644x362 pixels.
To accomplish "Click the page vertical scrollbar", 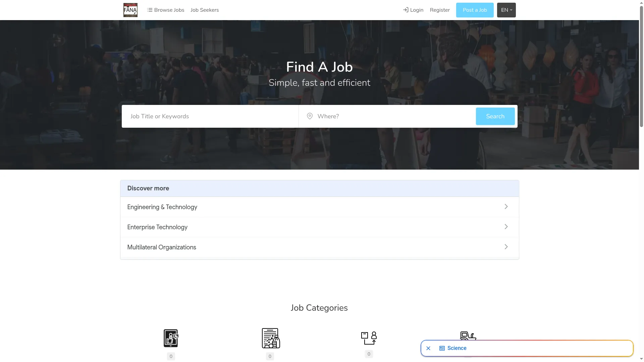I will coord(641,67).
